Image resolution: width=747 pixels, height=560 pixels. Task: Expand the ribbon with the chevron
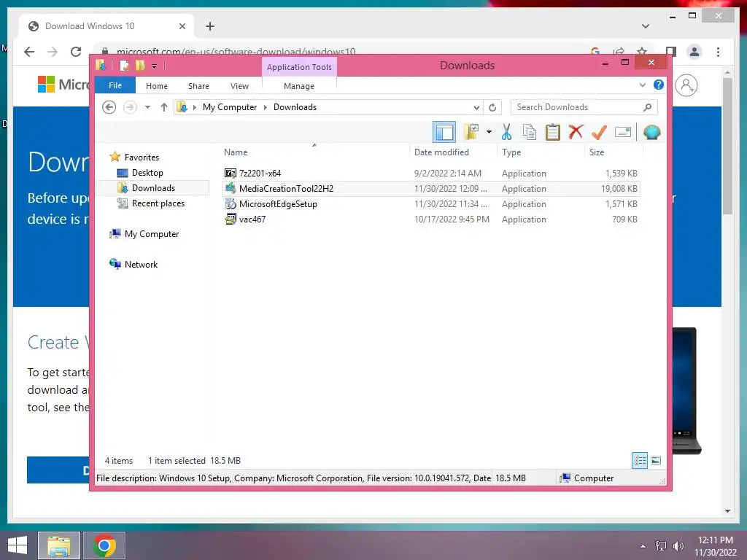coord(642,85)
